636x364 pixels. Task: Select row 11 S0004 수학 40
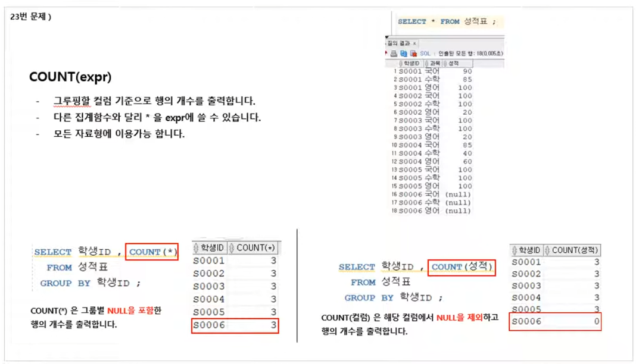[x=432, y=153]
